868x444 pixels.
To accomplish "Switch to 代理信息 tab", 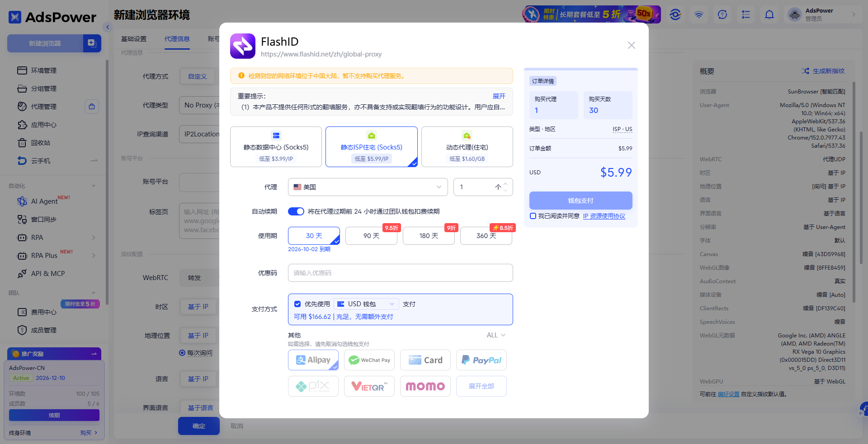I will coord(177,39).
